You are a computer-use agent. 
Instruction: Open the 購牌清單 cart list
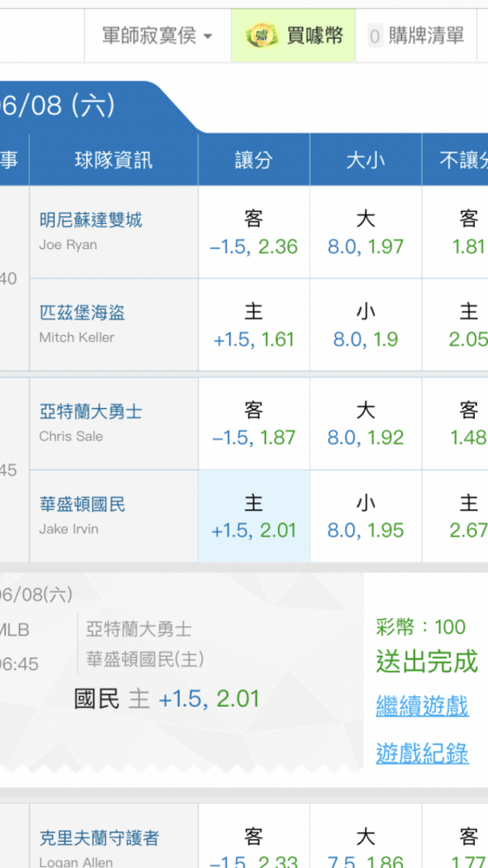pos(415,36)
